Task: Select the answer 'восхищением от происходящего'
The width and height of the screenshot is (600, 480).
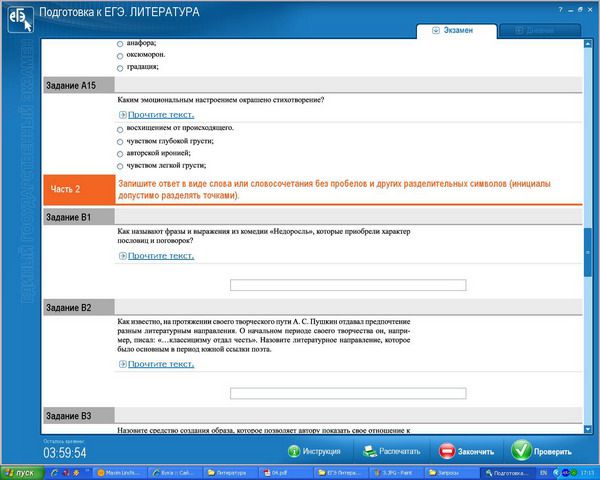Action: 120,128
